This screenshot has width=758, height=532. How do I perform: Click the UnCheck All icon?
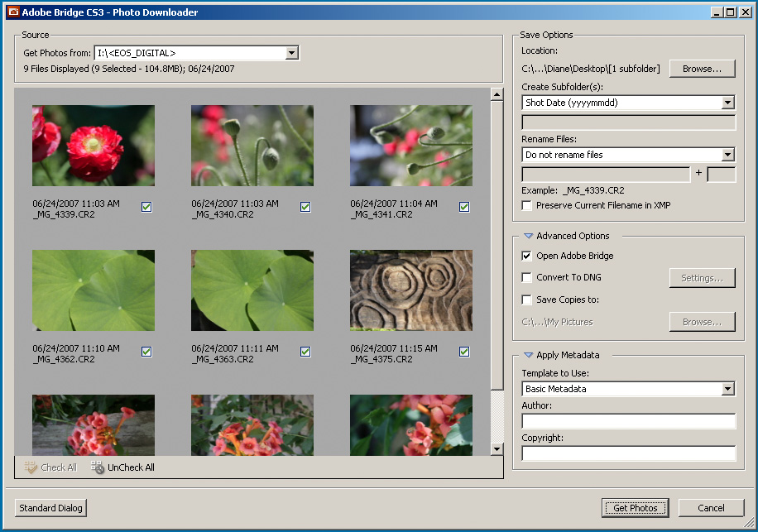click(98, 467)
